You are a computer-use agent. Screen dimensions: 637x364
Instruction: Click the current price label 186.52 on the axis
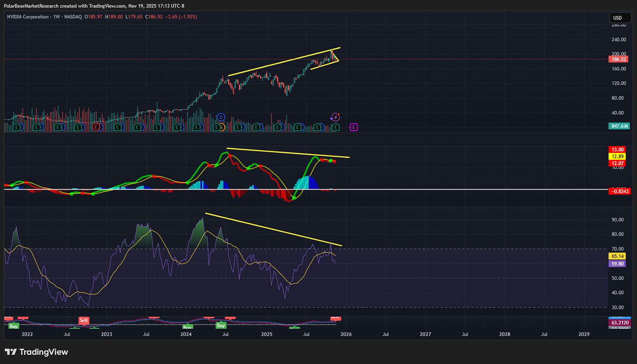point(619,59)
